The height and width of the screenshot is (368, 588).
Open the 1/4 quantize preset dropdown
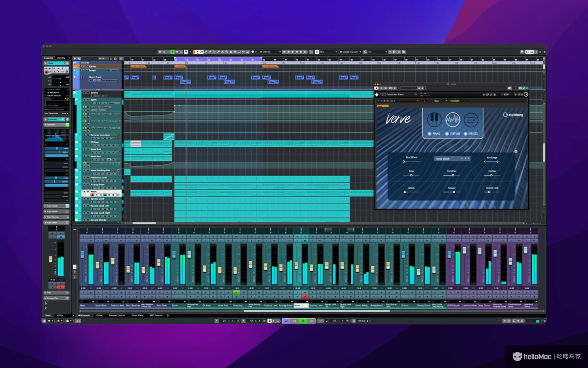click(x=378, y=52)
